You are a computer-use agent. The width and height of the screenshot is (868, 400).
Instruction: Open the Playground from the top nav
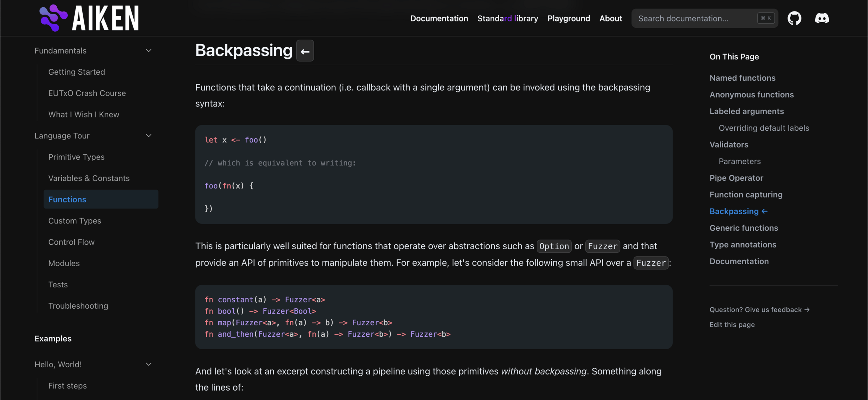(568, 18)
